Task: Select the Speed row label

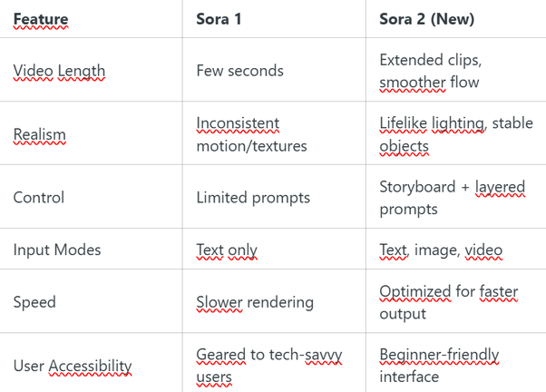Action: click(34, 302)
